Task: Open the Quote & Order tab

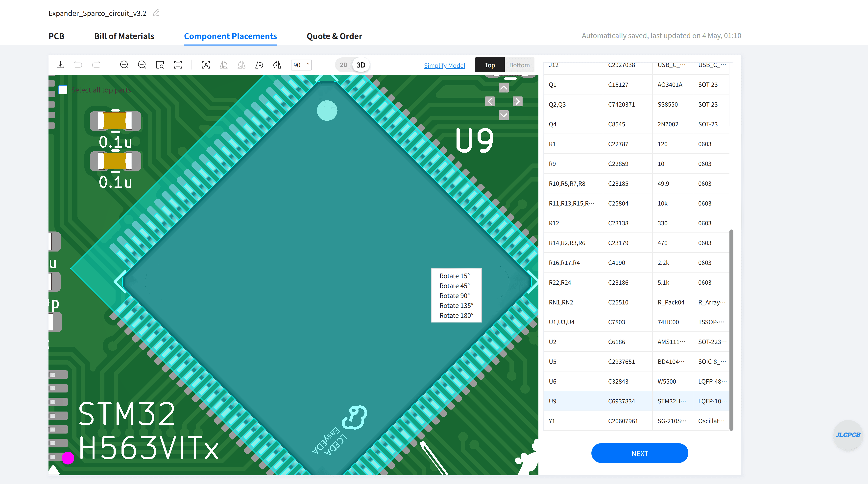Action: (x=334, y=36)
